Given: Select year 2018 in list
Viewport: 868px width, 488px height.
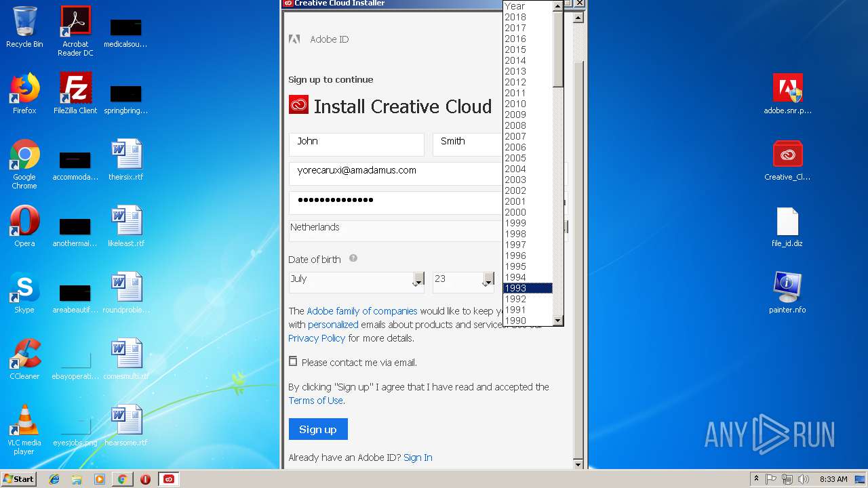Looking at the screenshot, I should click(528, 17).
